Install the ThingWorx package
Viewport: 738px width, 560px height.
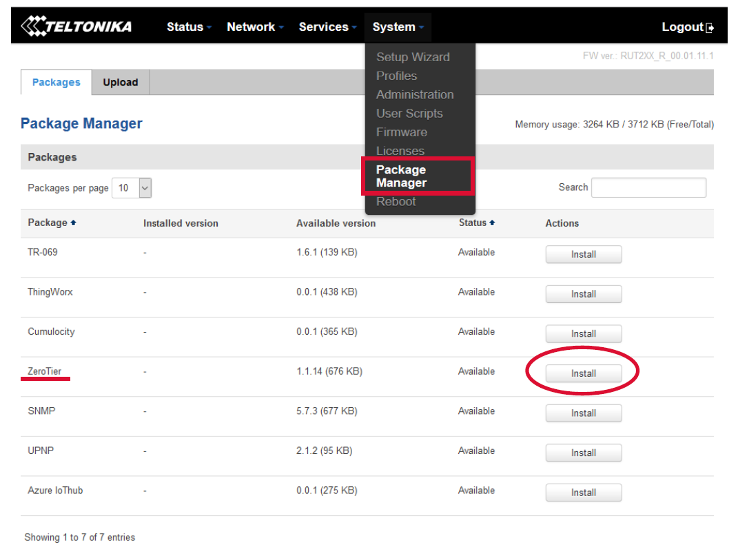click(x=584, y=294)
